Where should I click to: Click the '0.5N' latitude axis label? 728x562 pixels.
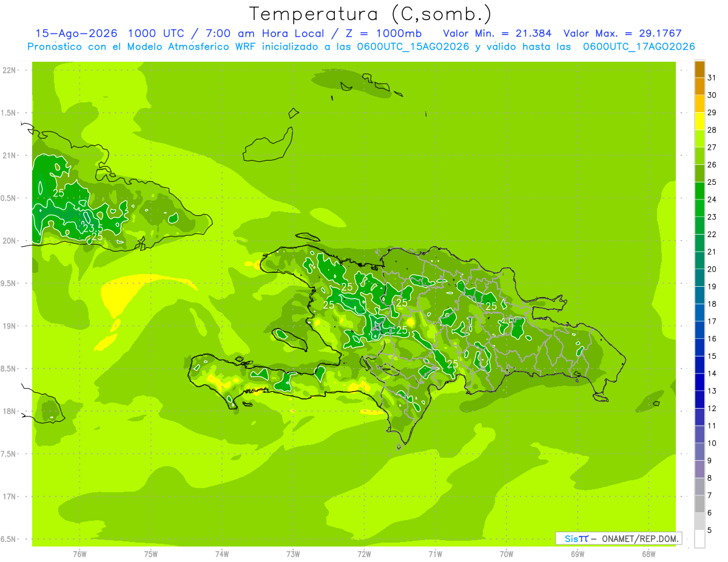click(x=9, y=198)
